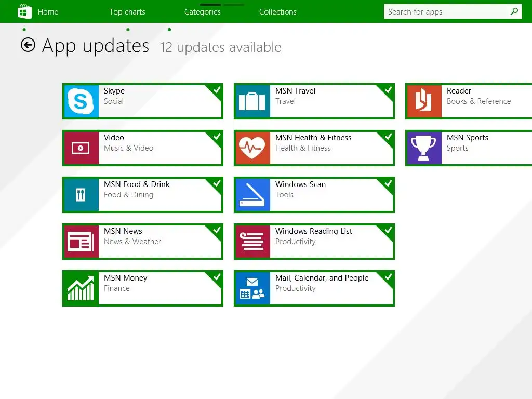532x399 pixels.
Task: Select the MSN Travel title text
Action: (x=295, y=91)
